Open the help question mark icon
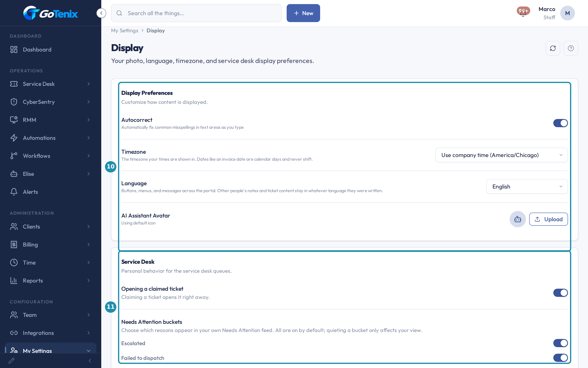 tap(571, 48)
